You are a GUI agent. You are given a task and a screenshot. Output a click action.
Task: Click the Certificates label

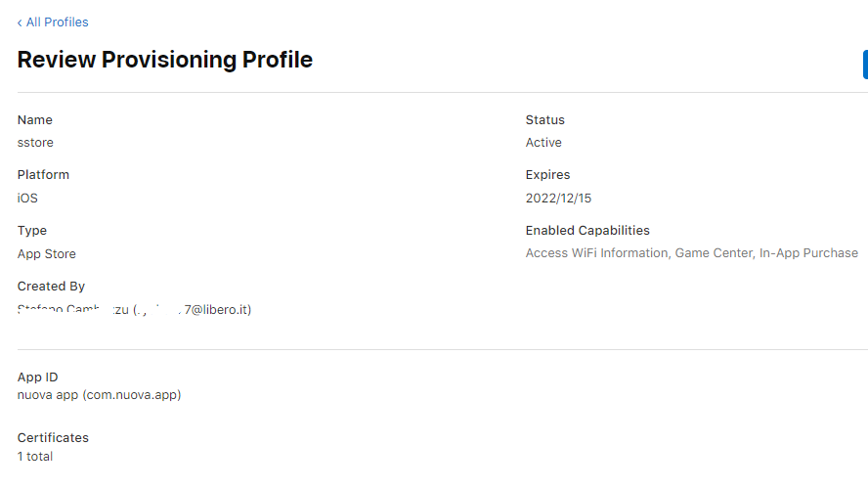pyautogui.click(x=53, y=438)
